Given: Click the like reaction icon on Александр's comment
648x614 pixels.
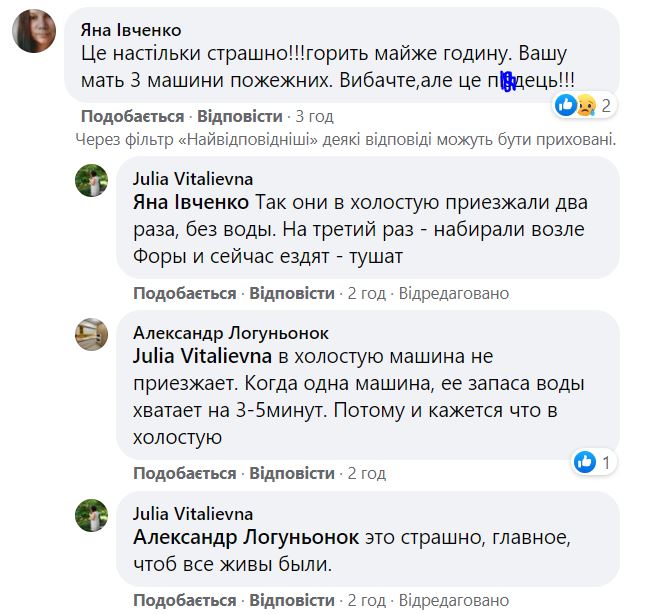Looking at the screenshot, I should coord(586,462).
